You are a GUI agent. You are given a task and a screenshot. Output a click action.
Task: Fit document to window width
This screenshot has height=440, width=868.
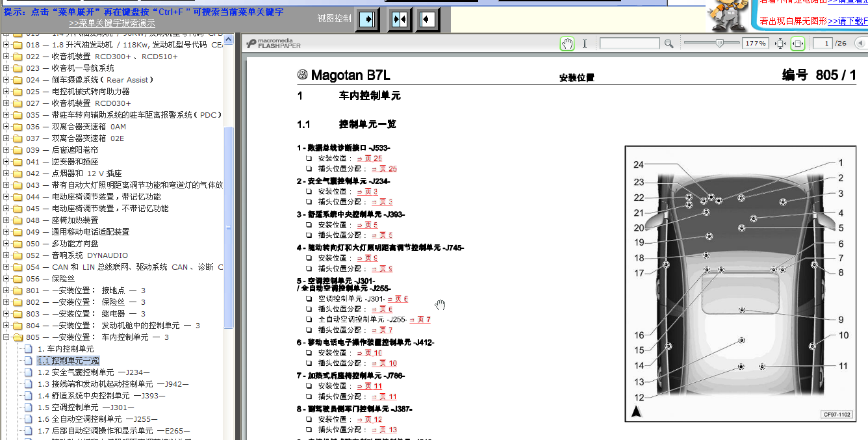(x=798, y=44)
